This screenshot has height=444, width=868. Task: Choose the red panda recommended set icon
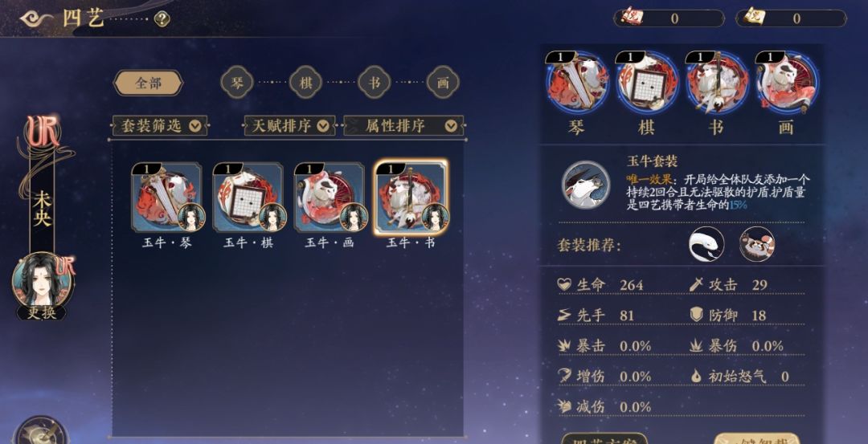[757, 244]
